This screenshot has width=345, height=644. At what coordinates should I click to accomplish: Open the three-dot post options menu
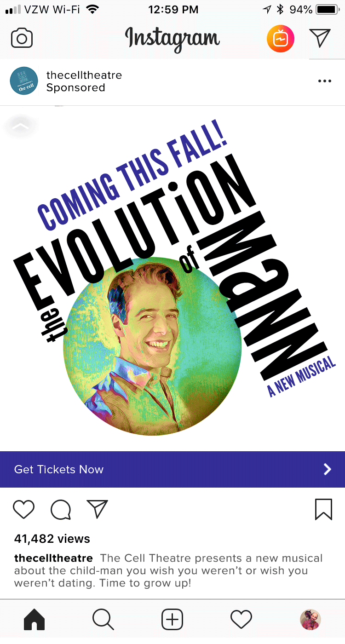tap(324, 81)
